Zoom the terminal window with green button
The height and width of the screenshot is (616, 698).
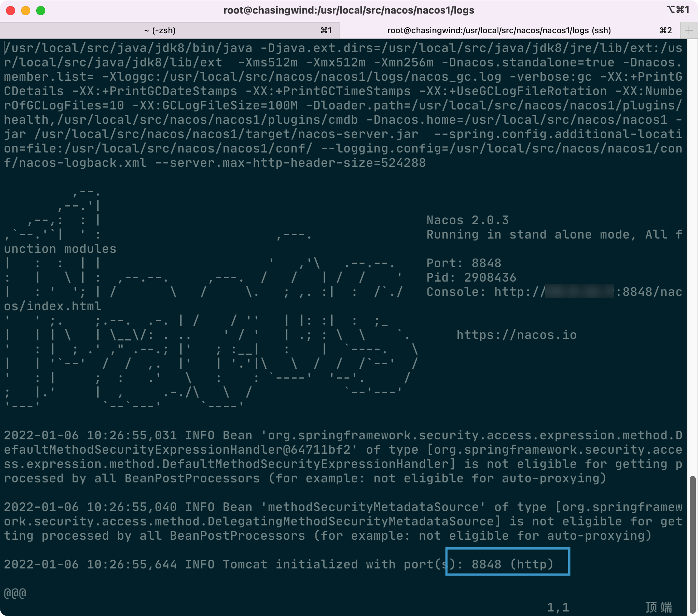pyautogui.click(x=41, y=11)
